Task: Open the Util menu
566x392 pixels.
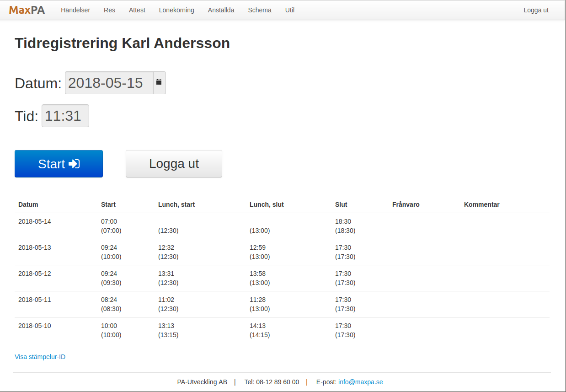Action: click(290, 10)
